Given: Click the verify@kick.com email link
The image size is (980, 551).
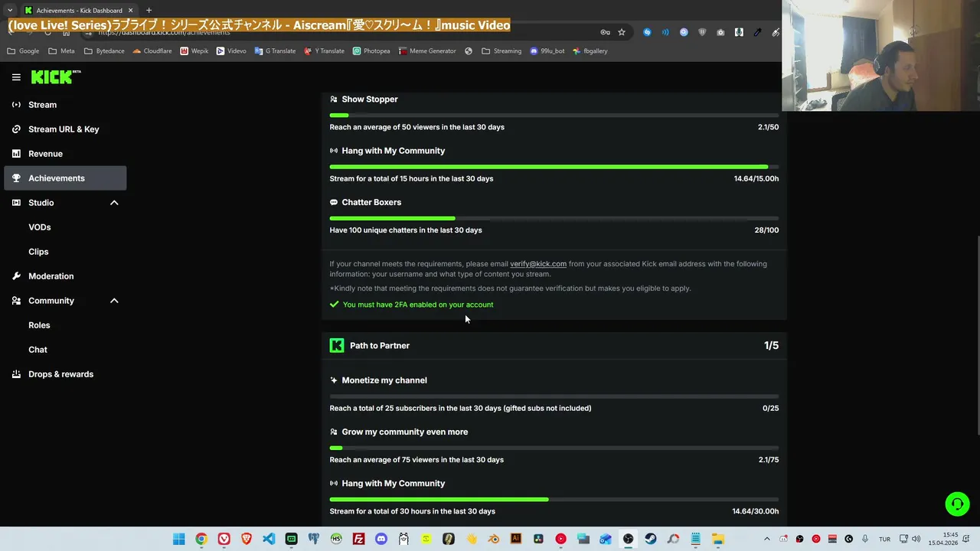Looking at the screenshot, I should (x=538, y=264).
